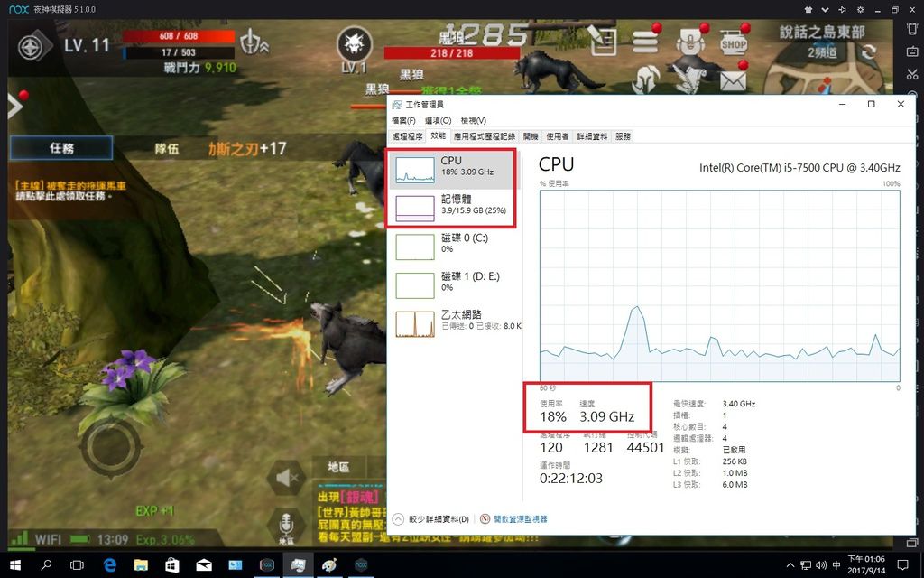Collapse with 較少詳細資料(D) button
The height and width of the screenshot is (578, 924).
point(431,519)
